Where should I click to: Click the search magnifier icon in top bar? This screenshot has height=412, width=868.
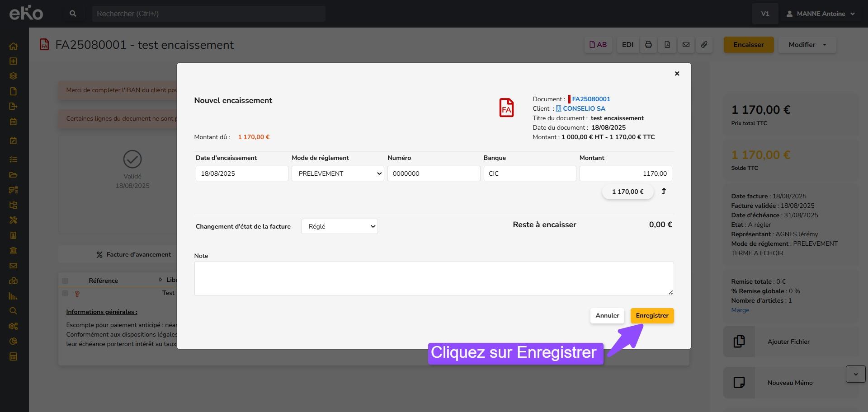pos(73,14)
